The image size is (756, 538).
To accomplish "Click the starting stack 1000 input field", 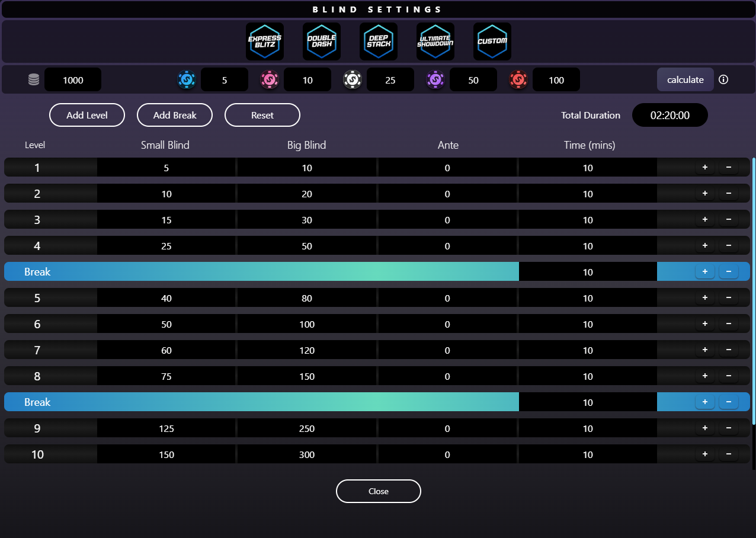I will click(x=73, y=80).
